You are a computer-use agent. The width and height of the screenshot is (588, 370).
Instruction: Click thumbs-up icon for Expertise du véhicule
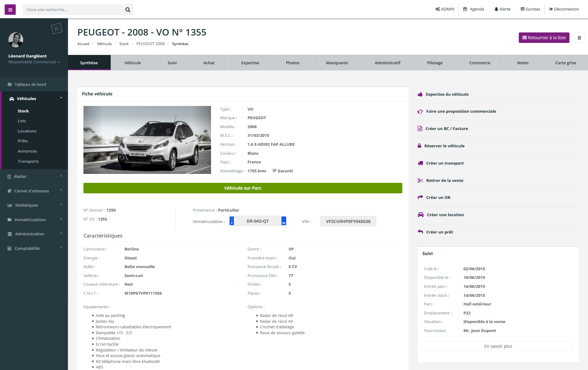pos(420,94)
